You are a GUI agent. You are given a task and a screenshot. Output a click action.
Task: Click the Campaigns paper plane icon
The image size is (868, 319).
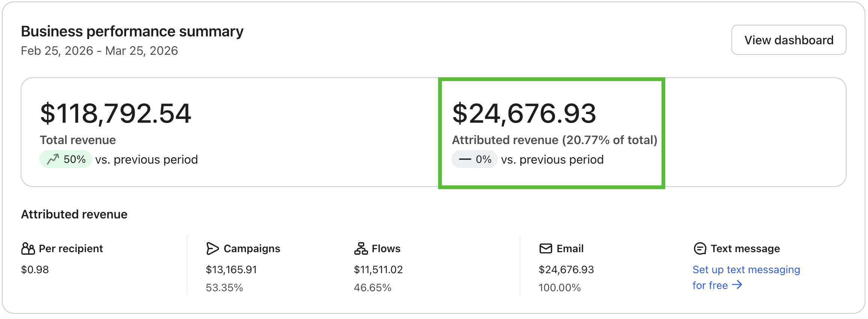tap(212, 248)
